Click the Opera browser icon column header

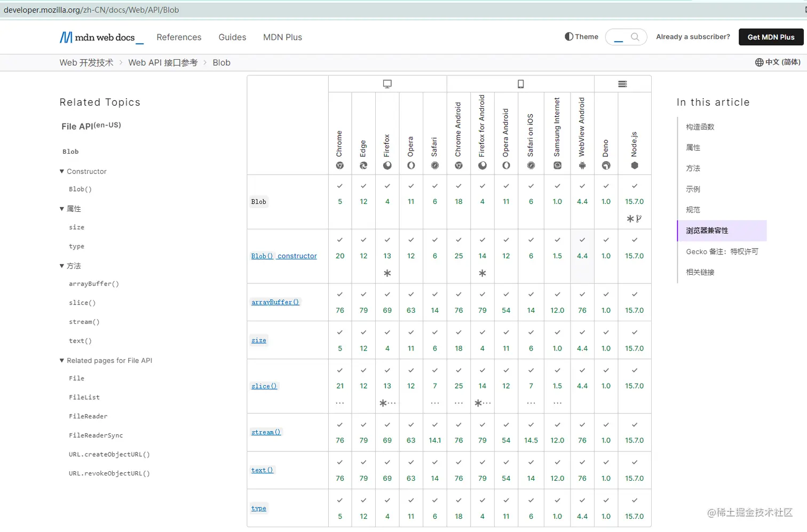click(411, 165)
